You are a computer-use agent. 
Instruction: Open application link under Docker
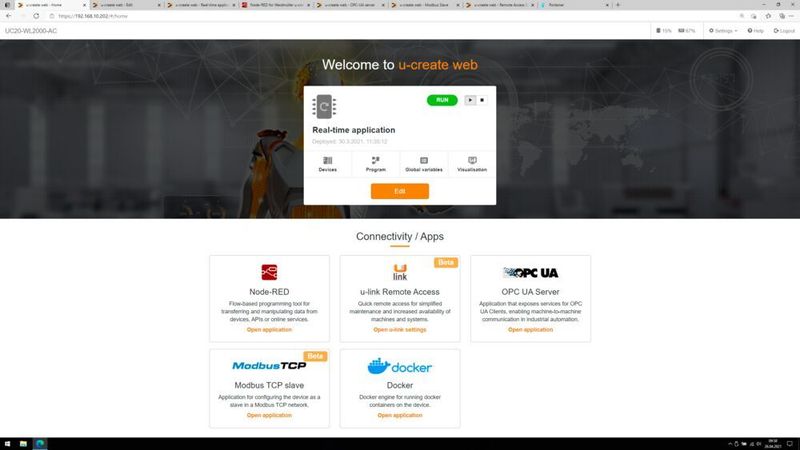coord(399,415)
